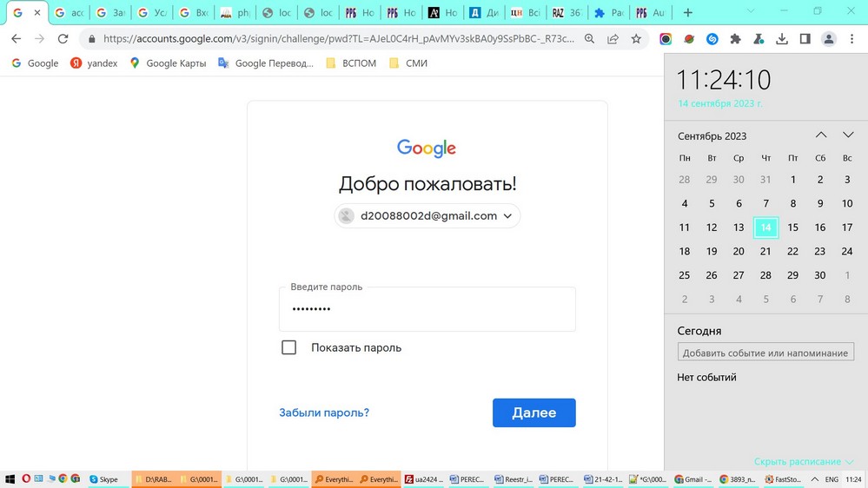Click the Chrome Labs flask icon
Viewport: 868px width, 488px height.
[759, 39]
